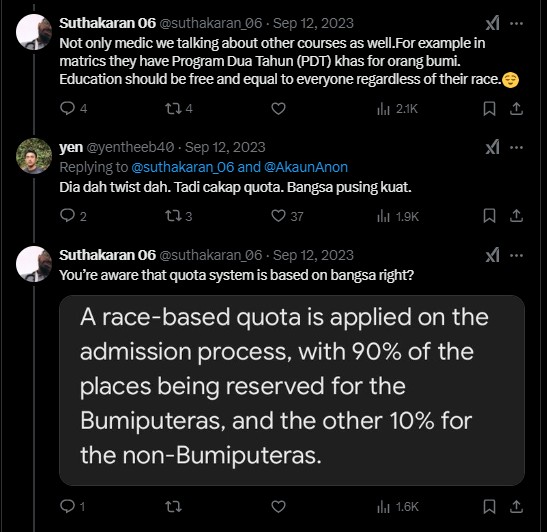The height and width of the screenshot is (532, 547).
Task: Like the first tweet about education
Action: pyautogui.click(x=278, y=108)
